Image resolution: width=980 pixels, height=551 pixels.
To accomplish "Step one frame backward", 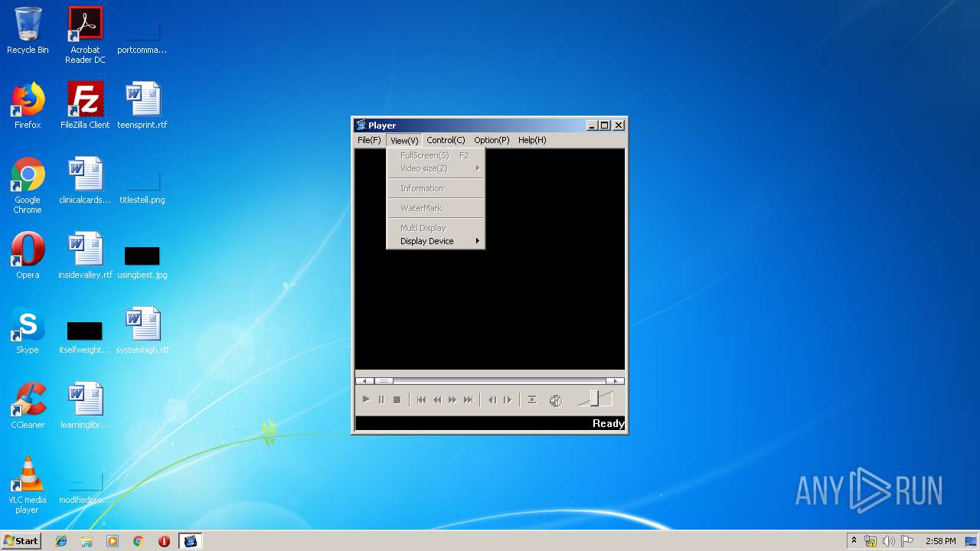I will [x=492, y=399].
